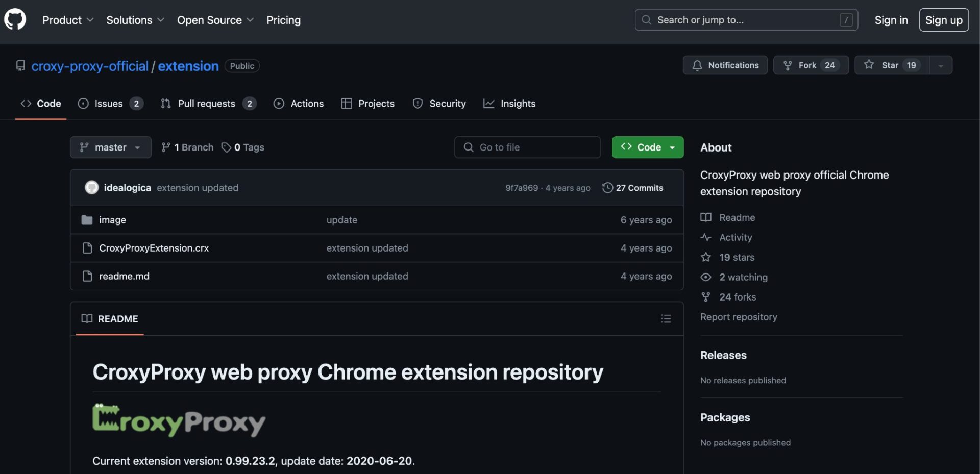Click the Star count badge 19
The image size is (980, 474).
[912, 65]
